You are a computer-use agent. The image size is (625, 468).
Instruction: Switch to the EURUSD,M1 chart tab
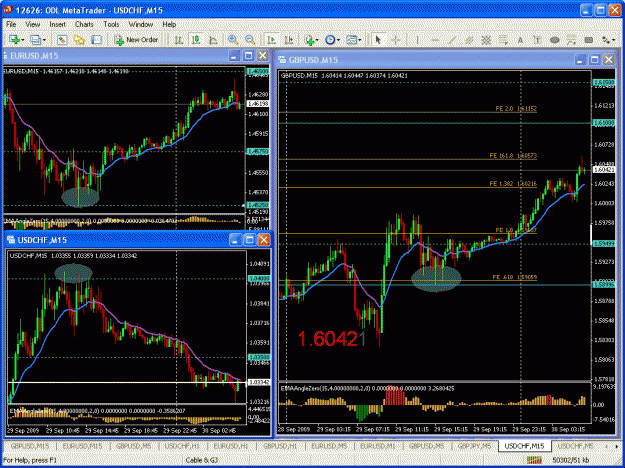(378, 446)
